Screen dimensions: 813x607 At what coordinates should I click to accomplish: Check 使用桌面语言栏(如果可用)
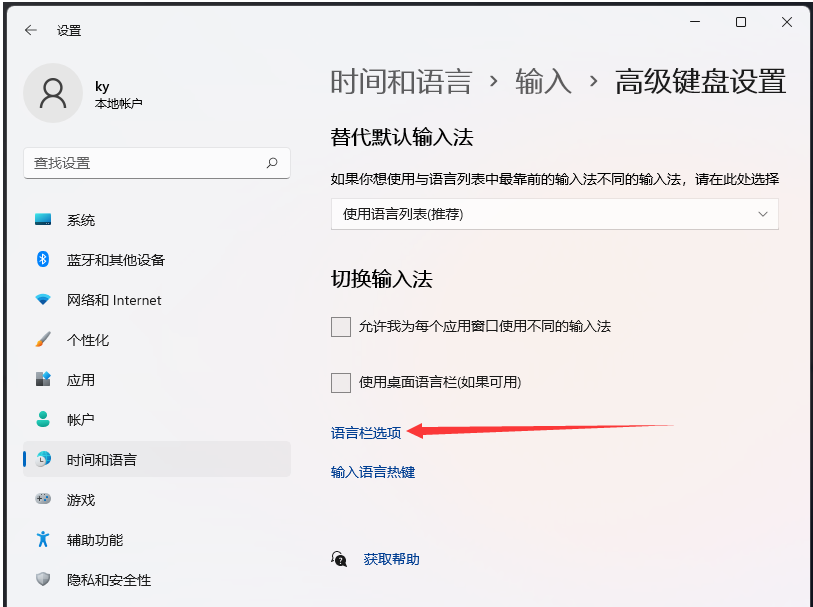(340, 382)
